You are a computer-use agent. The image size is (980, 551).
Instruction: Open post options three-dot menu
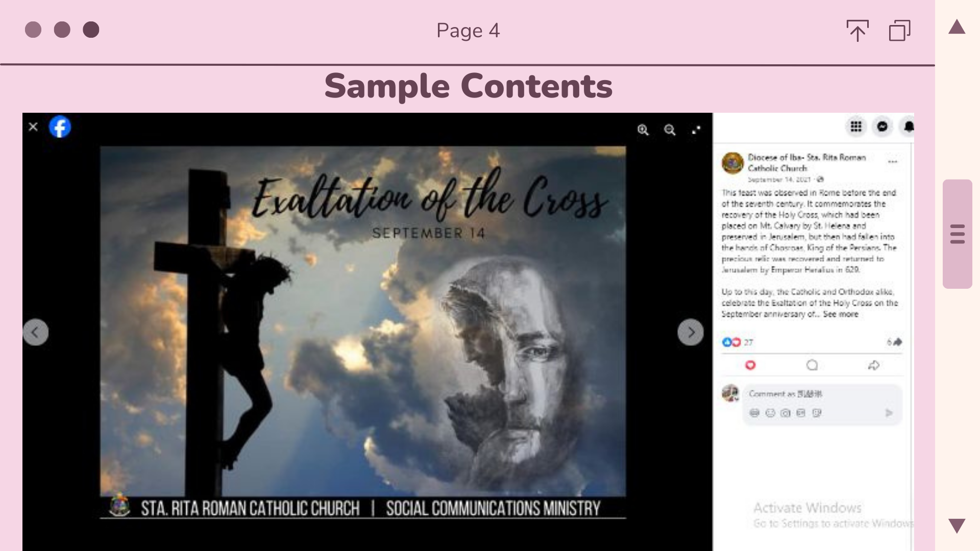point(892,162)
